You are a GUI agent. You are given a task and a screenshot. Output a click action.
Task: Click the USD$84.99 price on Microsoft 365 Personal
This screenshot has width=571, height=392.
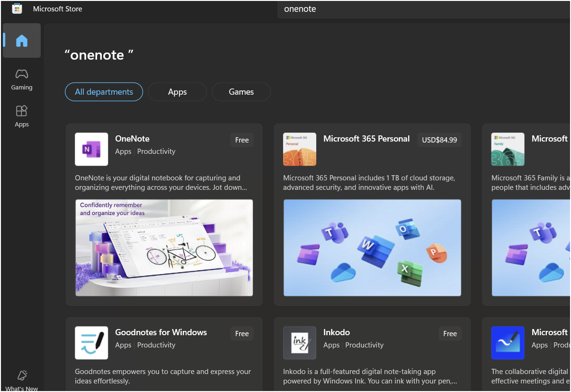coord(439,140)
